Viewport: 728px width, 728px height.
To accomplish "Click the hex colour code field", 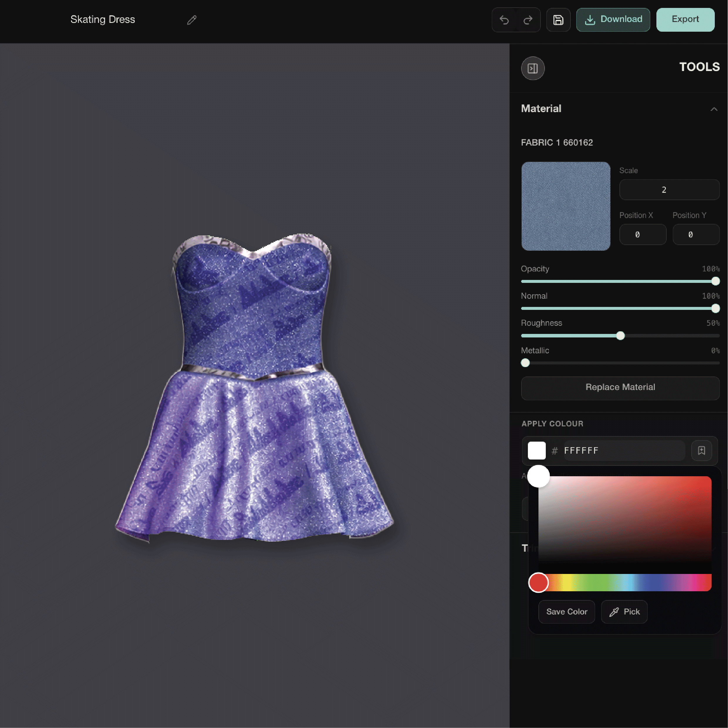I will (624, 450).
